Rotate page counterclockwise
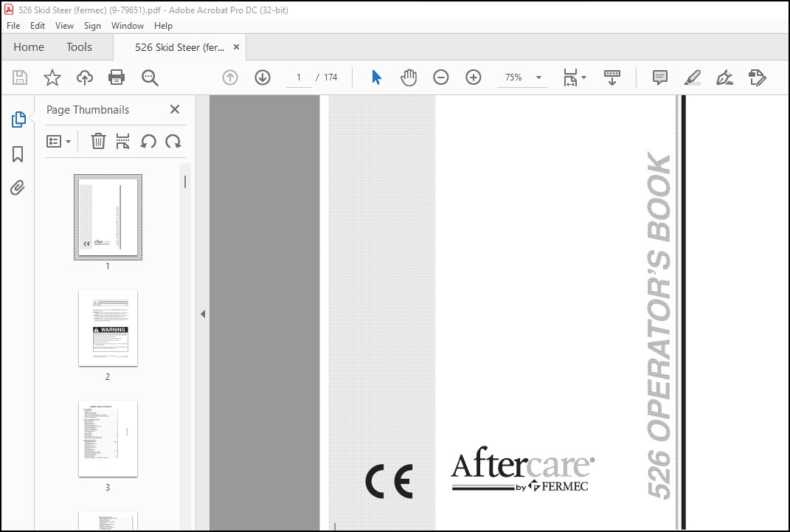The width and height of the screenshot is (790, 532). [148, 141]
